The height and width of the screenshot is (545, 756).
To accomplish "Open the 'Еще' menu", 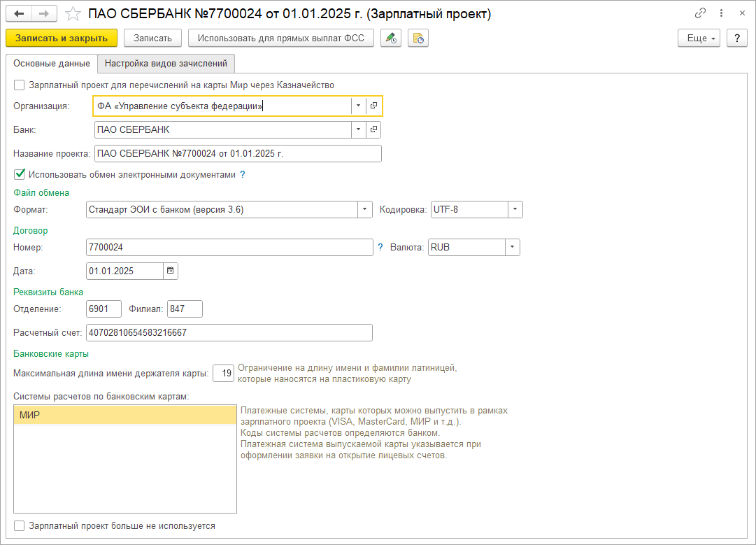I will tap(699, 38).
